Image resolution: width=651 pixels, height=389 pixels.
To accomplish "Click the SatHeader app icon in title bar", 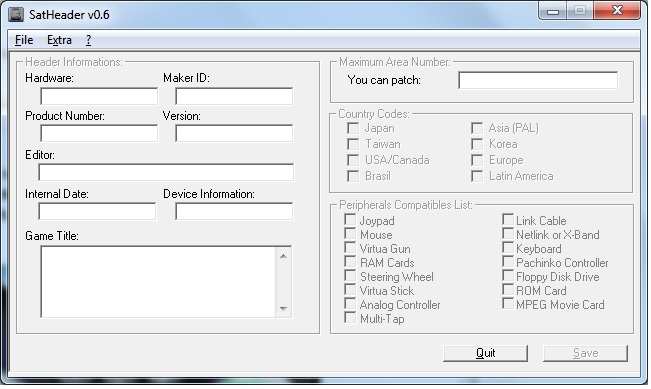I will tap(16, 15).
